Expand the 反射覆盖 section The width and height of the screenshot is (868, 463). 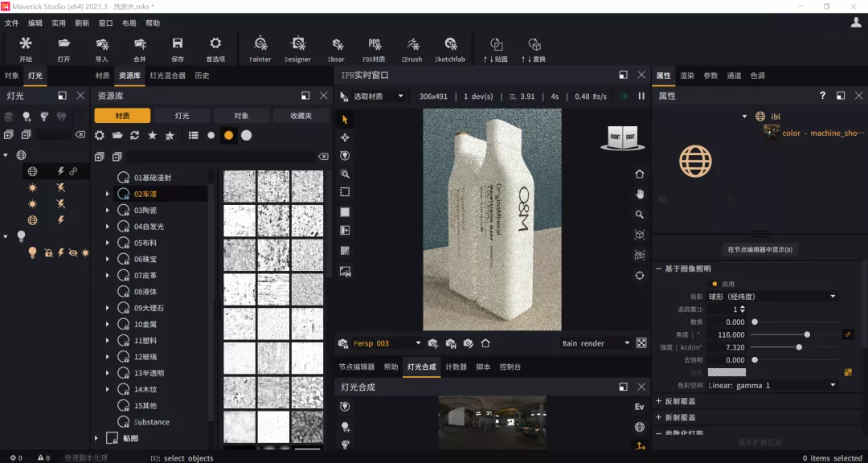659,401
